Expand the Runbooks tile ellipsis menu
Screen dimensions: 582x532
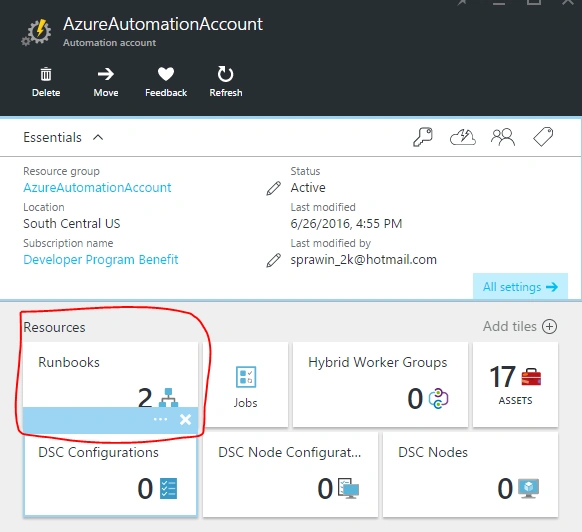(160, 420)
